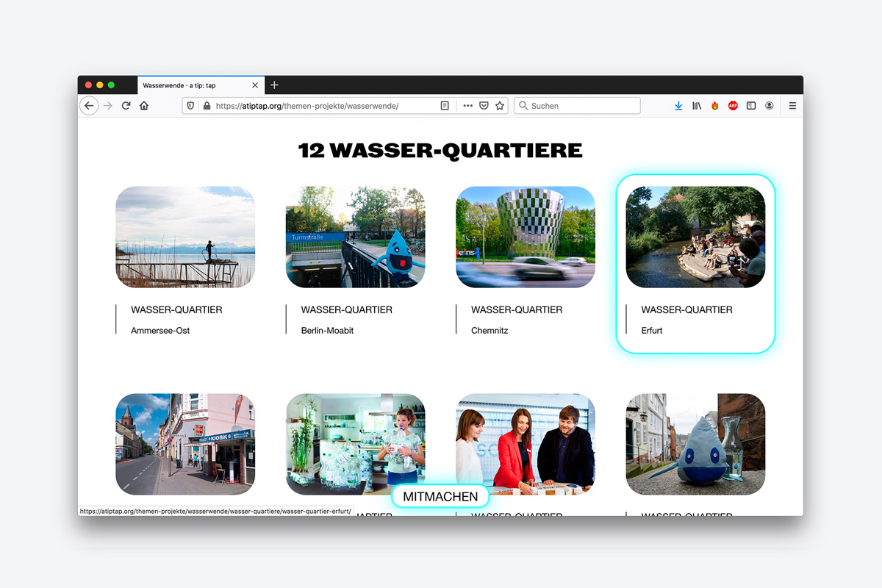The width and height of the screenshot is (882, 588).
Task: Click WASSER-QUARTIER label above Berlin-Moabit
Action: click(347, 309)
